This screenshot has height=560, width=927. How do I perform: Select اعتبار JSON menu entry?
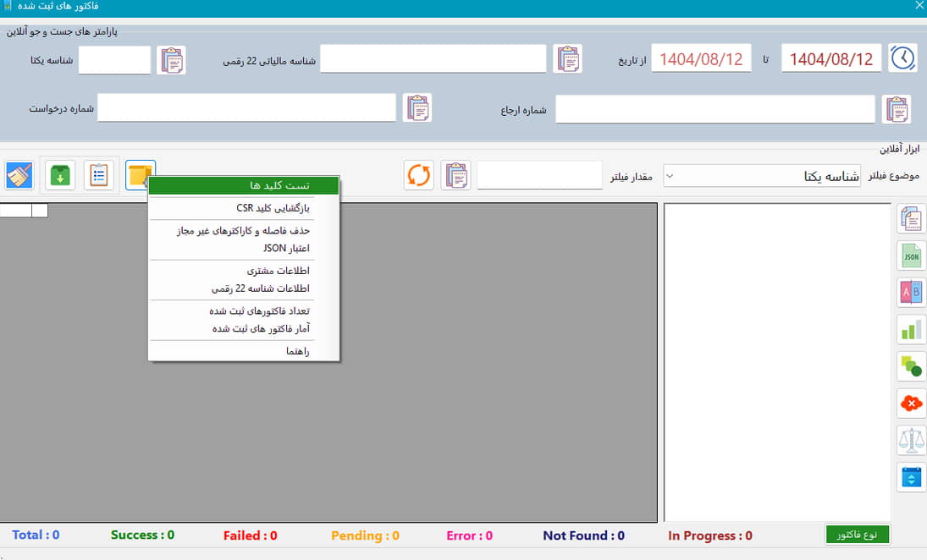pos(244,248)
